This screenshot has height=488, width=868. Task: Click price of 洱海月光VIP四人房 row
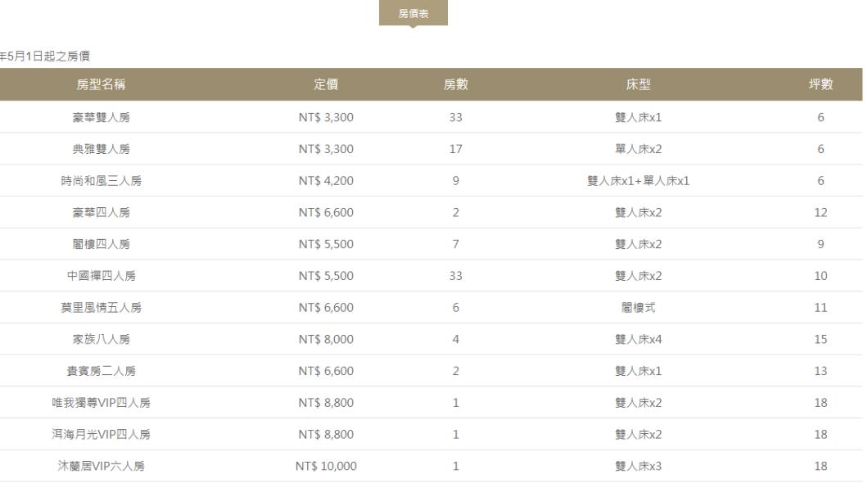coord(326,434)
